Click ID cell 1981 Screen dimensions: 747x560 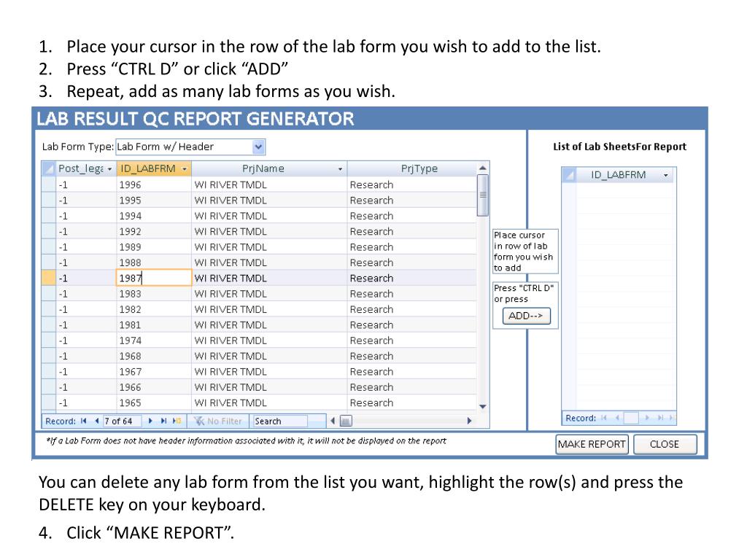153,325
